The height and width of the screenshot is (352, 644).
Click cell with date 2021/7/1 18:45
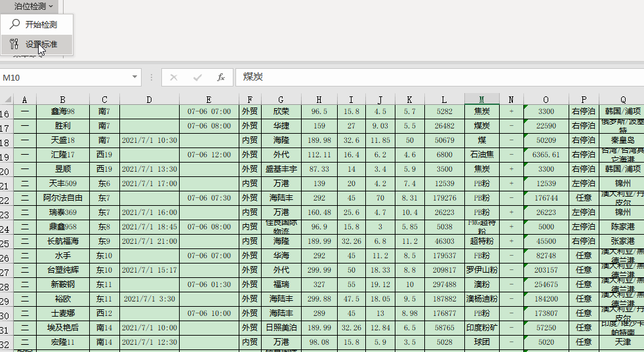coord(150,226)
